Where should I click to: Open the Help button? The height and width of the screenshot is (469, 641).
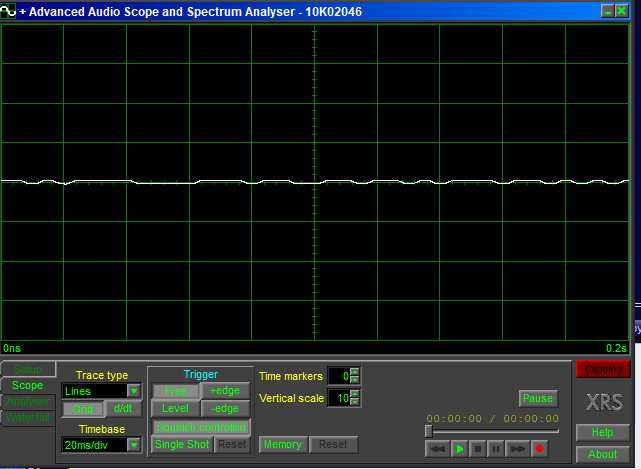click(x=603, y=432)
